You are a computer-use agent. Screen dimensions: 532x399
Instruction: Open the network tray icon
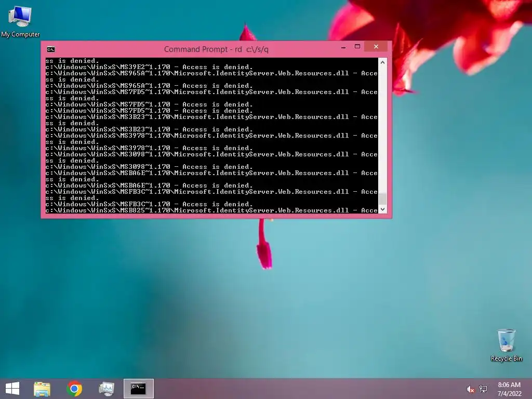pos(483,389)
